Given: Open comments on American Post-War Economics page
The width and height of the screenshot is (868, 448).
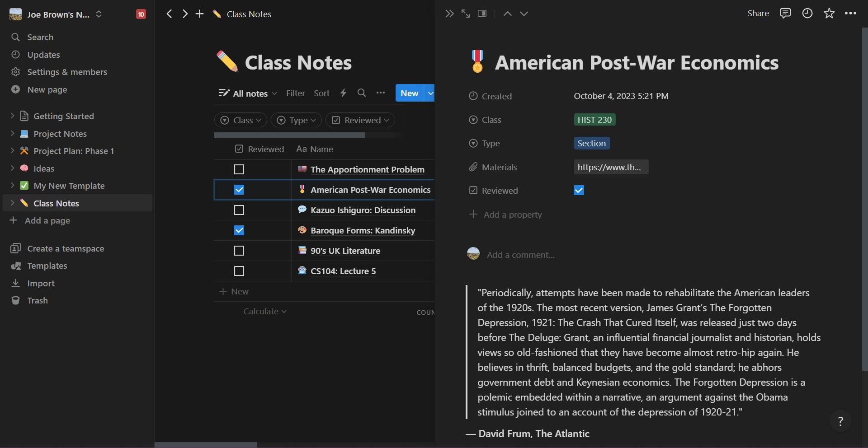Looking at the screenshot, I should (785, 13).
